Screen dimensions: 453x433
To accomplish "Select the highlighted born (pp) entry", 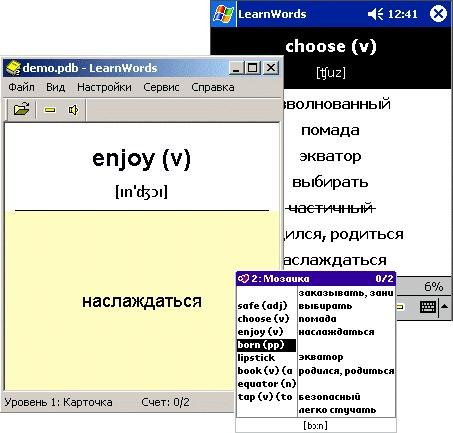I will (266, 345).
